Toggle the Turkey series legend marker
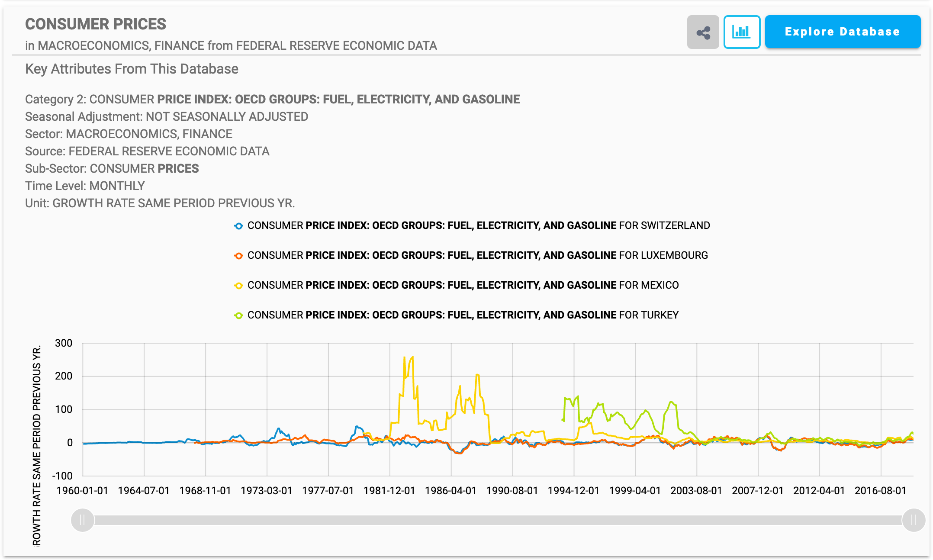933x560 pixels. tap(238, 315)
